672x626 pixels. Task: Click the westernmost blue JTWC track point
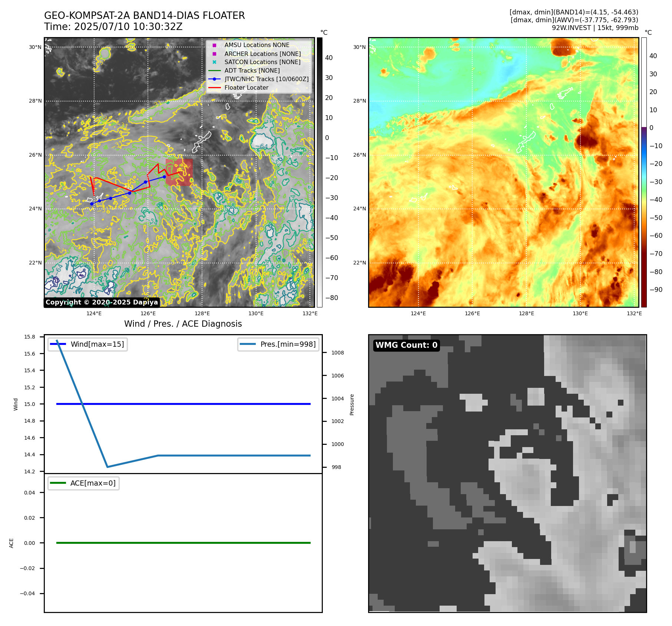[x=92, y=204]
